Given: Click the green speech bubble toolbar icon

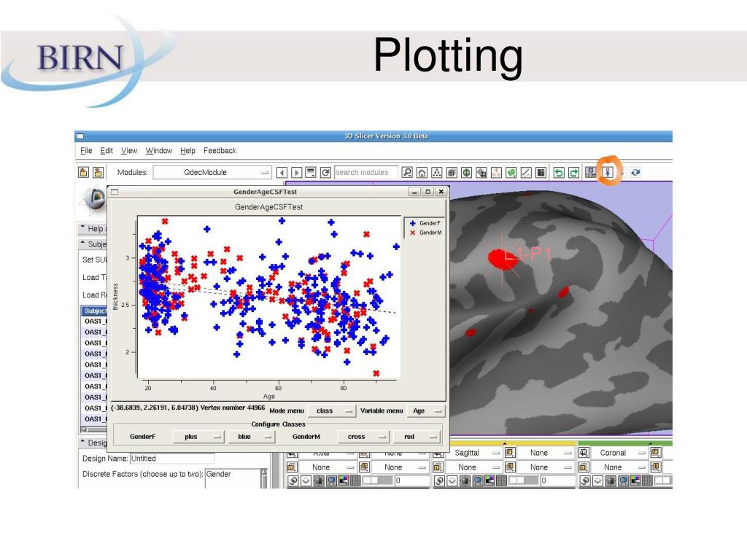Looking at the screenshot, I should [511, 172].
